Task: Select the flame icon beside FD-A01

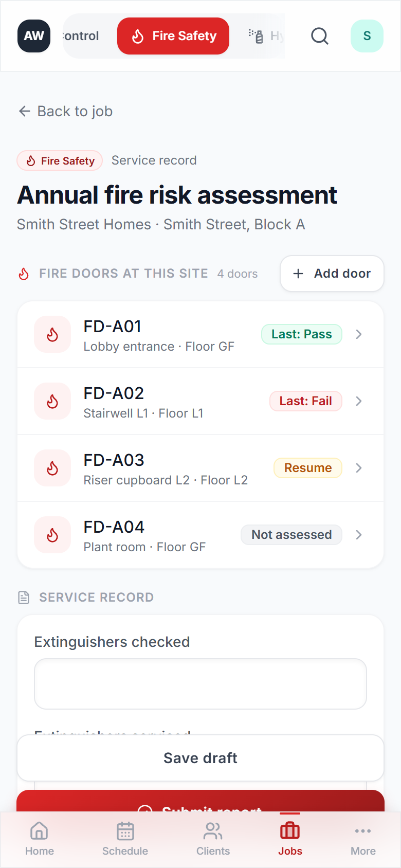Action: (52, 334)
